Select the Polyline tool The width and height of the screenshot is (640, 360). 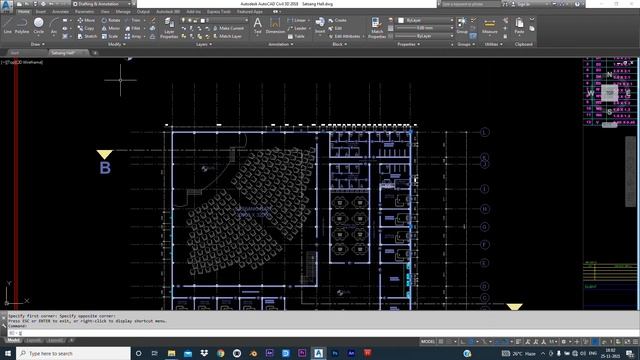[x=22, y=26]
